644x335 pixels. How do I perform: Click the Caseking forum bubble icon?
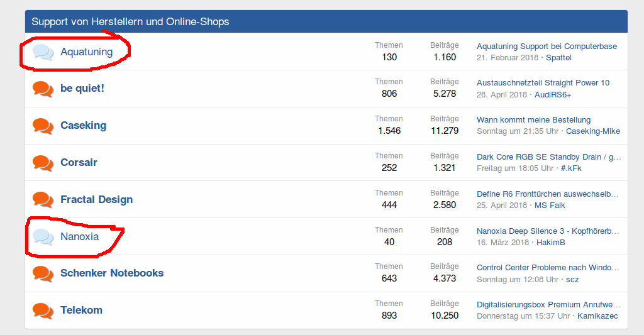point(43,126)
